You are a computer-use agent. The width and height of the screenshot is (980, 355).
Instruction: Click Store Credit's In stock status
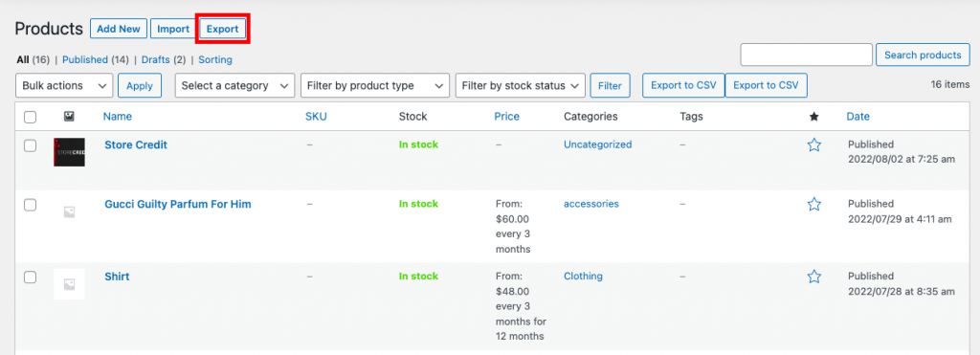point(419,144)
